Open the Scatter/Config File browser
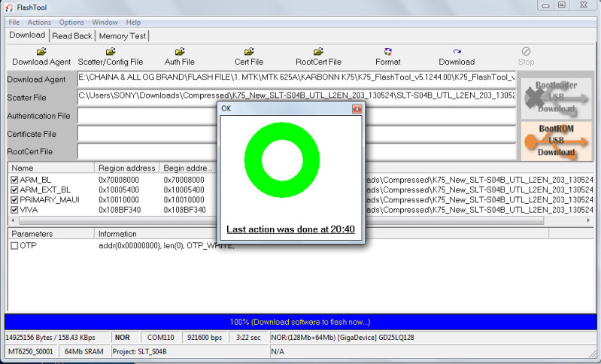The width and height of the screenshot is (601, 364). [x=111, y=51]
